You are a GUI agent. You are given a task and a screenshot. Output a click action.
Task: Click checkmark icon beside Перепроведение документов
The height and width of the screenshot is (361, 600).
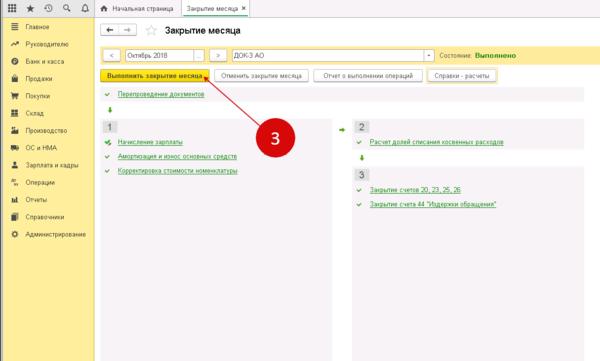108,94
